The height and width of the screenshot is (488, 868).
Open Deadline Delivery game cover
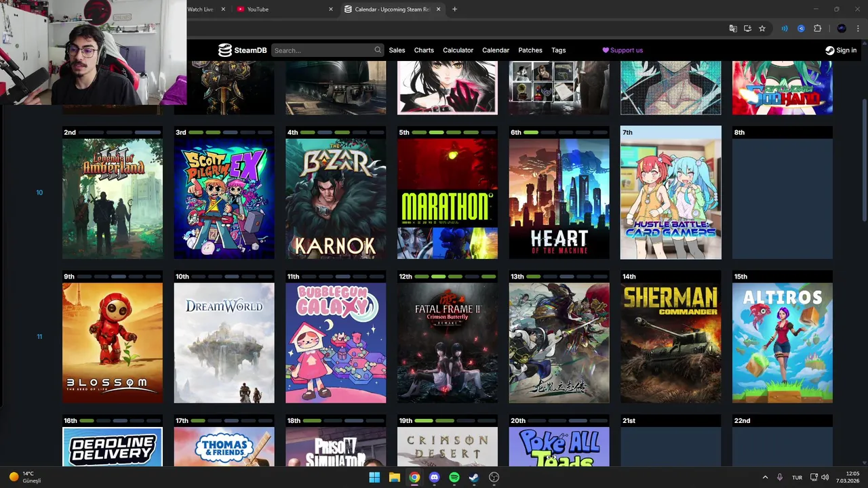click(x=113, y=447)
